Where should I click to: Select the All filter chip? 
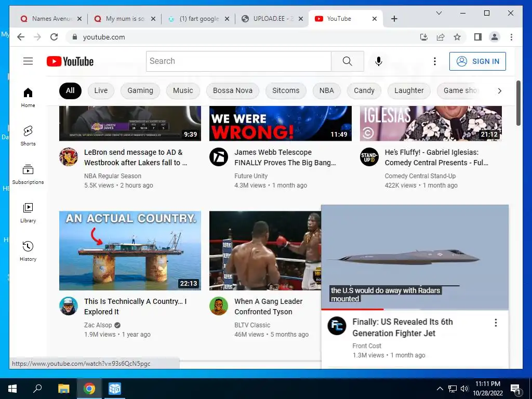70,90
